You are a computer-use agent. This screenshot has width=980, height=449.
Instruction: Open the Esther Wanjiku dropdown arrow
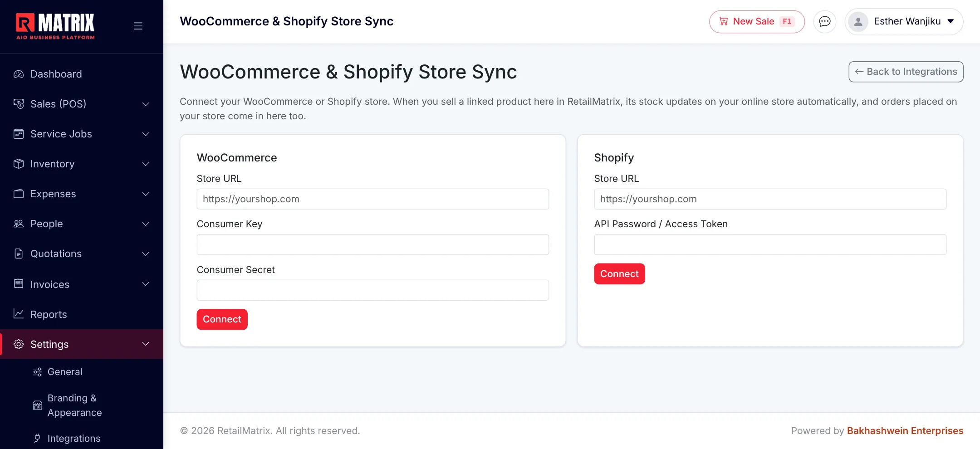click(951, 21)
